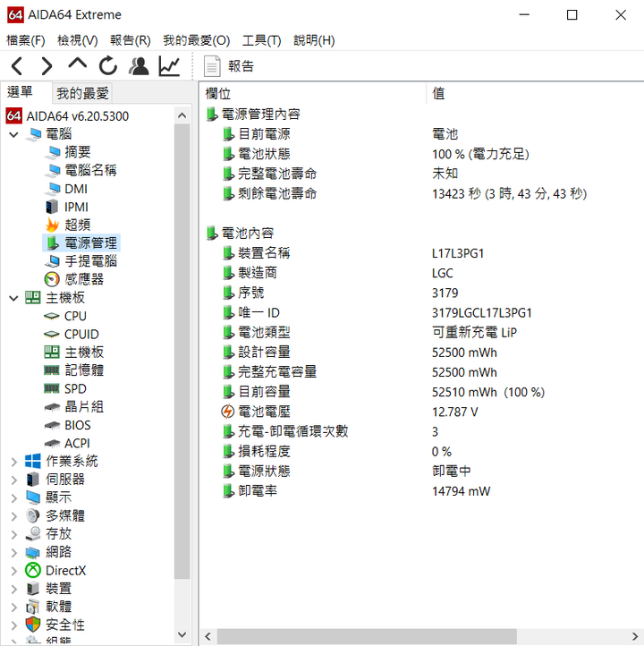Switch to the 我的最愛 tab
Image resolution: width=644 pixels, height=646 pixels.
coord(82,93)
